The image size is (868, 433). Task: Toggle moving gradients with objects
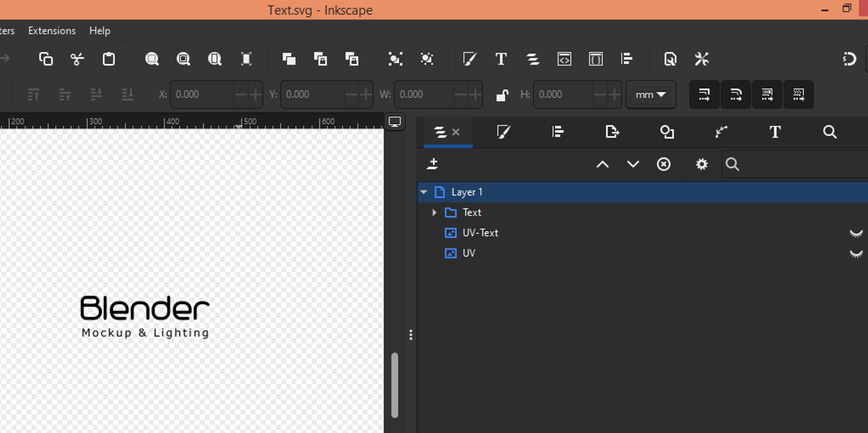[x=767, y=95]
